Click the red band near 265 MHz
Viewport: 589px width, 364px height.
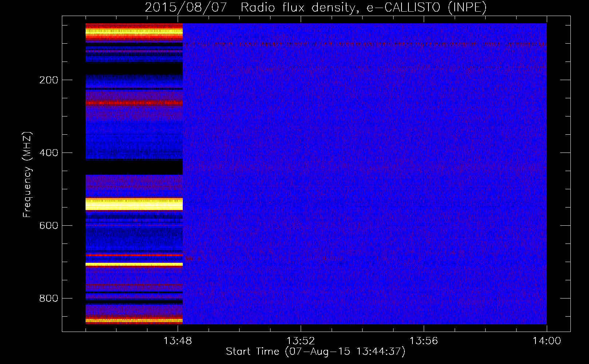[134, 103]
